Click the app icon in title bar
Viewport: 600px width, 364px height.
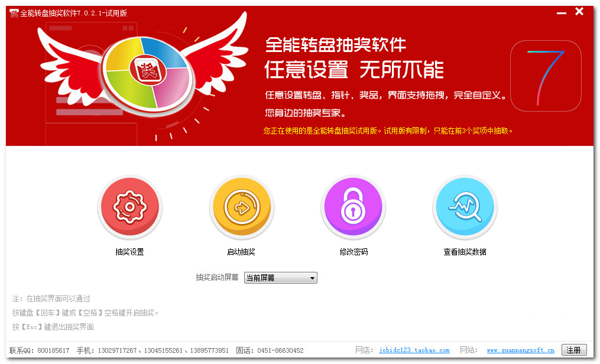(14, 14)
